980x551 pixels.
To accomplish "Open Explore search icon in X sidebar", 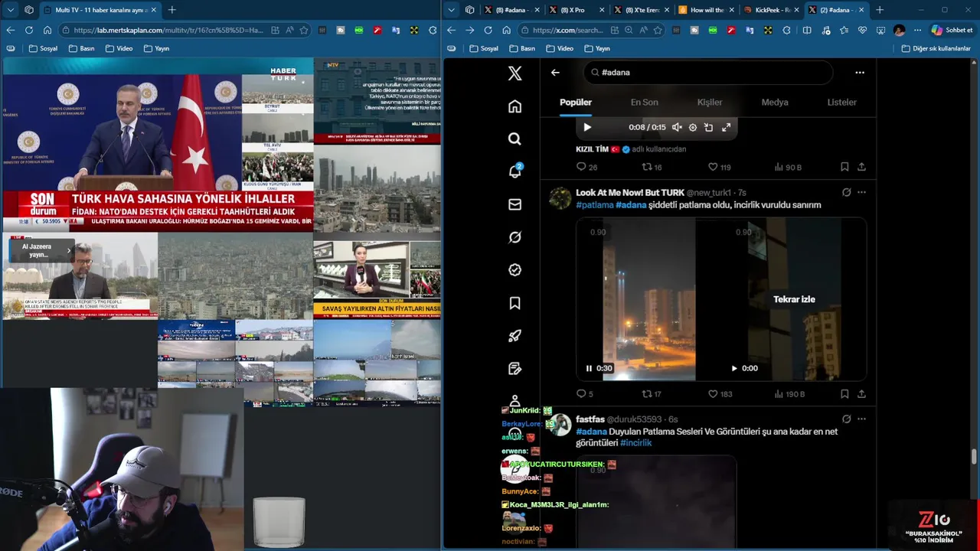I will 514,139.
